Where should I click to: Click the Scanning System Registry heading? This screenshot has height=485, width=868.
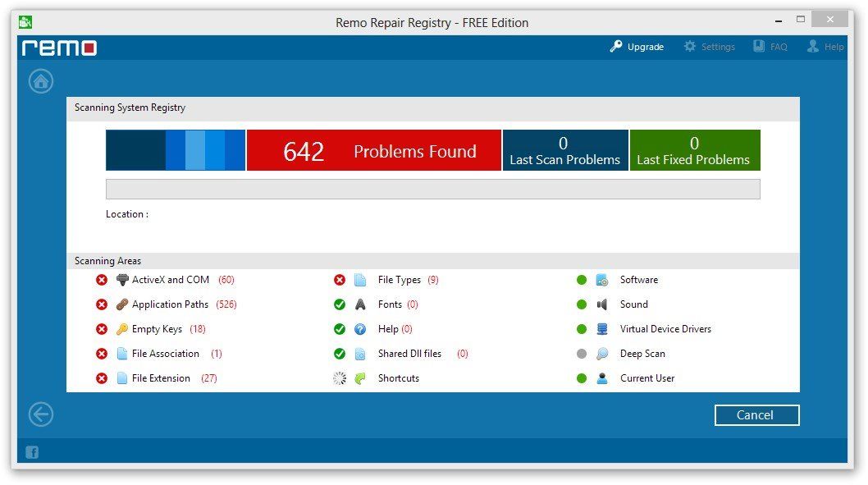[x=130, y=108]
